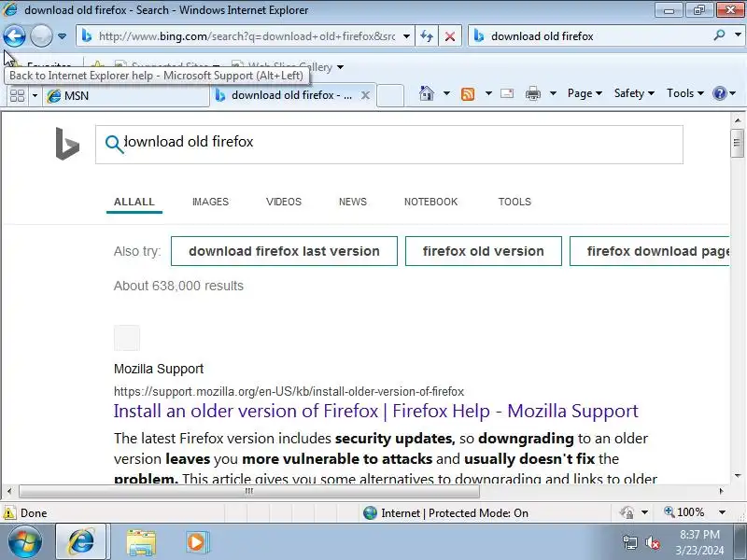Click the privacy report icon in status bar
747x560 pixels.
pos(627,512)
